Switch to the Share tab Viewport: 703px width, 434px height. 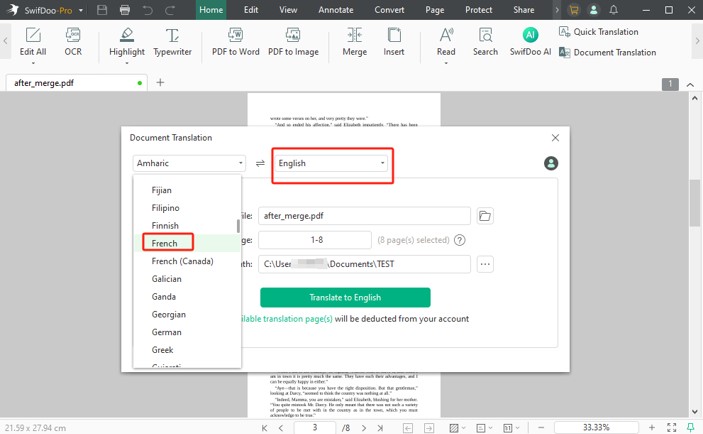[524, 10]
